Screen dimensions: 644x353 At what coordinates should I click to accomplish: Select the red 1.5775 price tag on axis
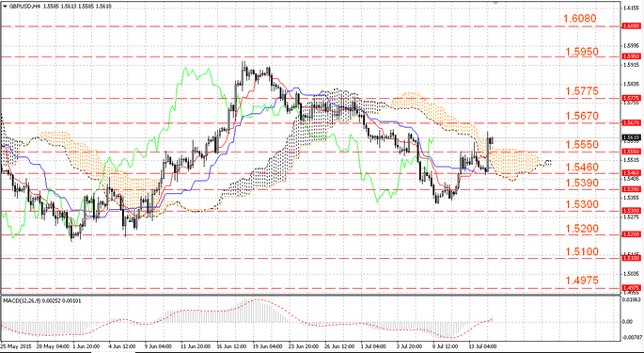coord(631,98)
